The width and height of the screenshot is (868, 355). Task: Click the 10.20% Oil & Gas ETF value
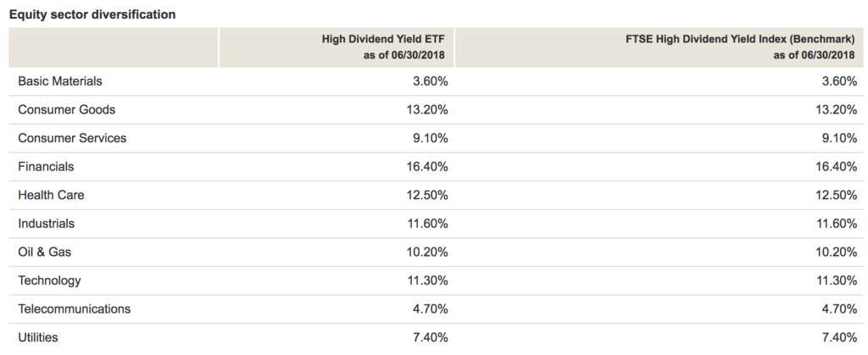click(427, 252)
